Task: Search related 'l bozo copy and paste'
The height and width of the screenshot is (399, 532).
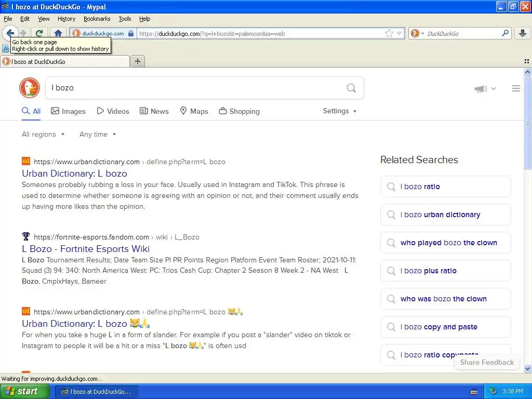Action: [x=445, y=327]
